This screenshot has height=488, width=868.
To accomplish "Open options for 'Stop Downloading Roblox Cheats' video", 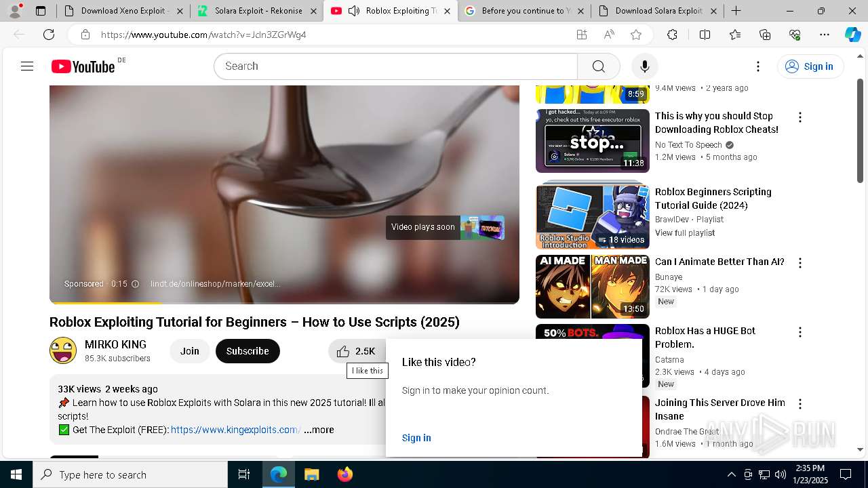I will coord(800,117).
